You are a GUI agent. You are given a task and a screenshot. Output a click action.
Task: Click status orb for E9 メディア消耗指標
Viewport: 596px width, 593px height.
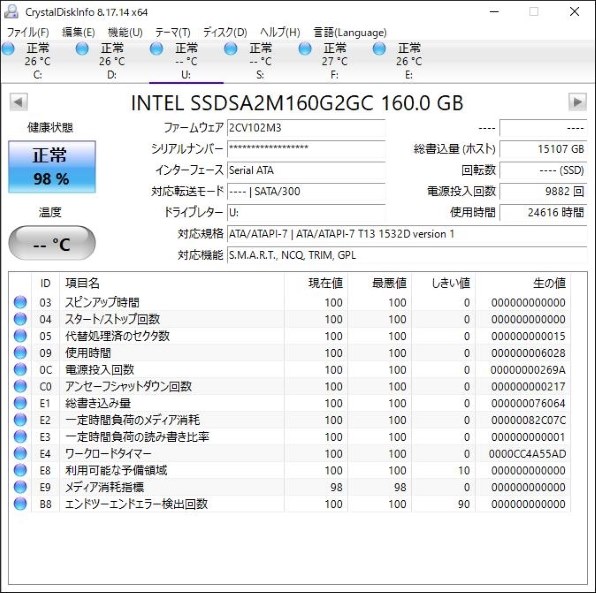(x=20, y=487)
